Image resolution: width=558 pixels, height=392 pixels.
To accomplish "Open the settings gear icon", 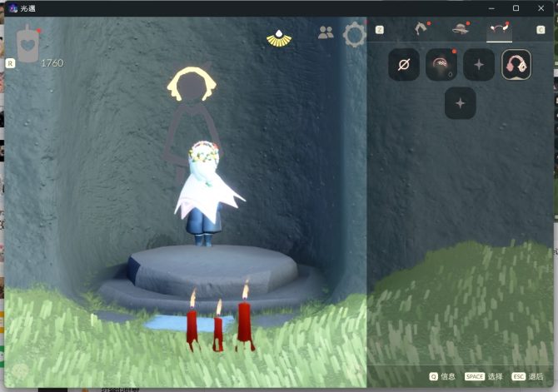I will click(x=355, y=34).
